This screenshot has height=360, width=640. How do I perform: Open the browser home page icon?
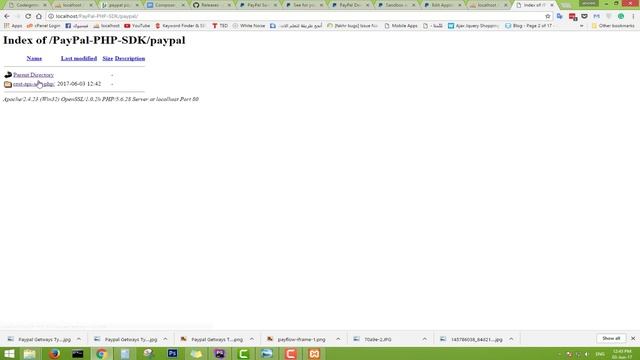pyautogui.click(x=39, y=16)
